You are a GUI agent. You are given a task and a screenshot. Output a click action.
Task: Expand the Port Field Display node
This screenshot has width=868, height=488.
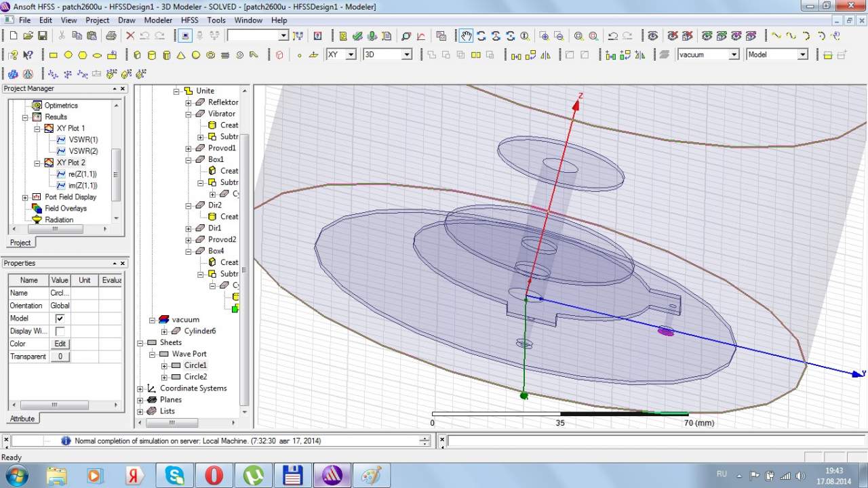pyautogui.click(x=25, y=197)
